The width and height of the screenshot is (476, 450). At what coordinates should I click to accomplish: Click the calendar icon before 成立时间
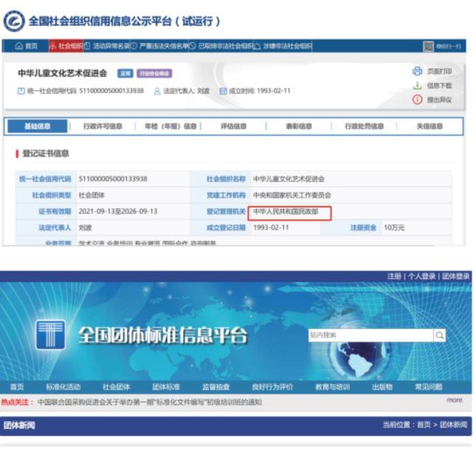223,91
